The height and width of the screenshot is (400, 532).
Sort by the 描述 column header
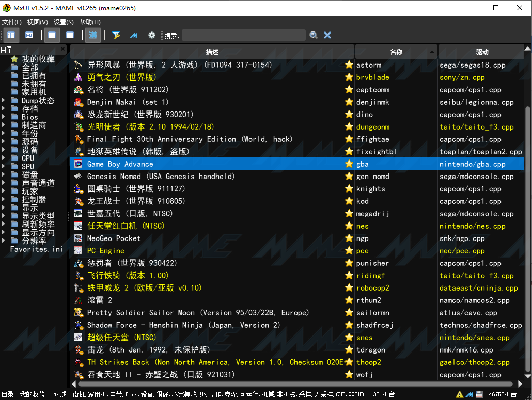pyautogui.click(x=212, y=52)
